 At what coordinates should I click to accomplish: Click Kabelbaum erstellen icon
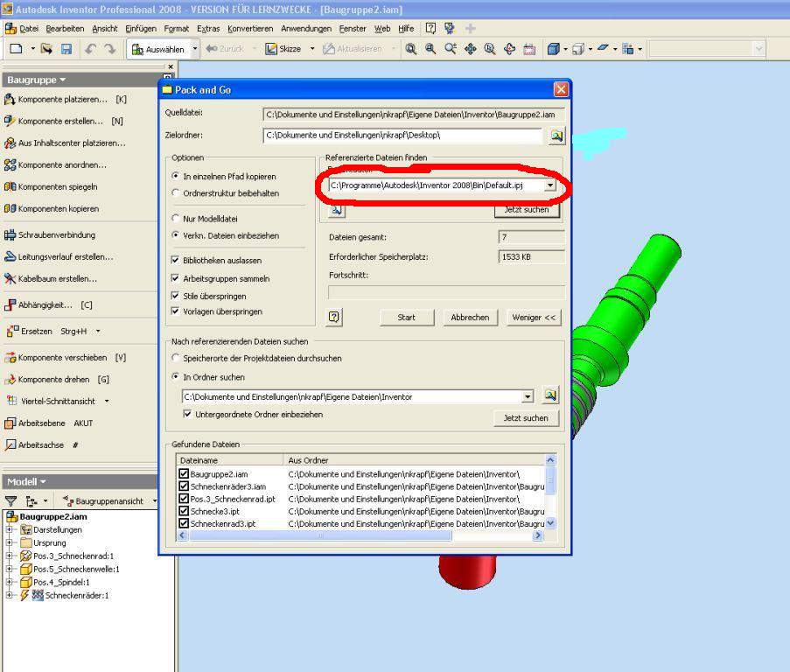(10, 278)
